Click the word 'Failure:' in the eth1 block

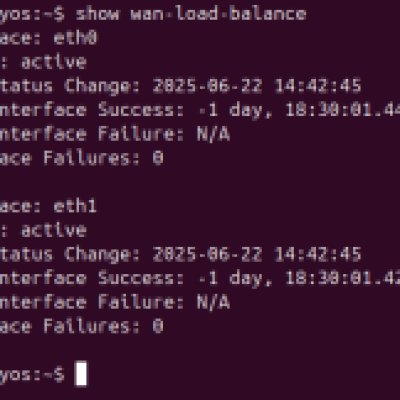coord(141,302)
